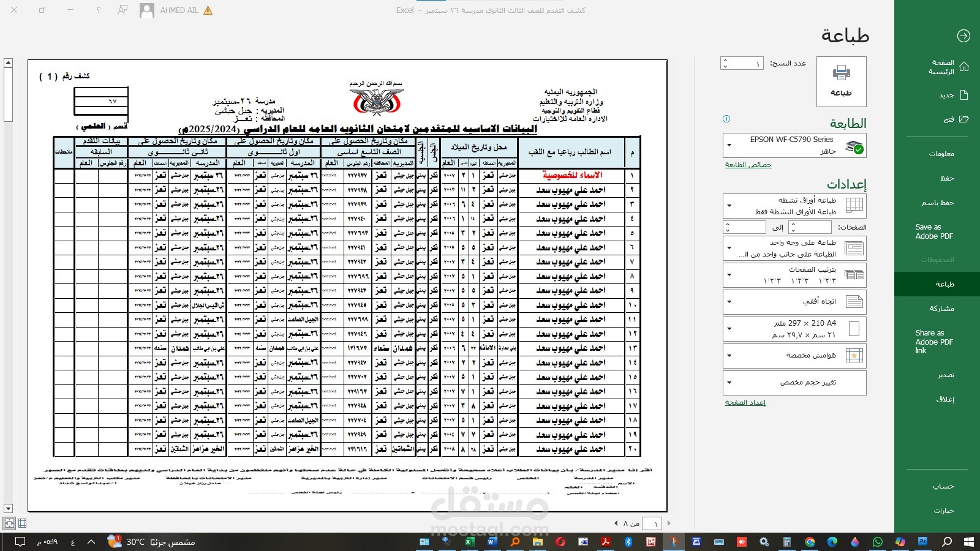Click the show margins icon

[x=23, y=523]
